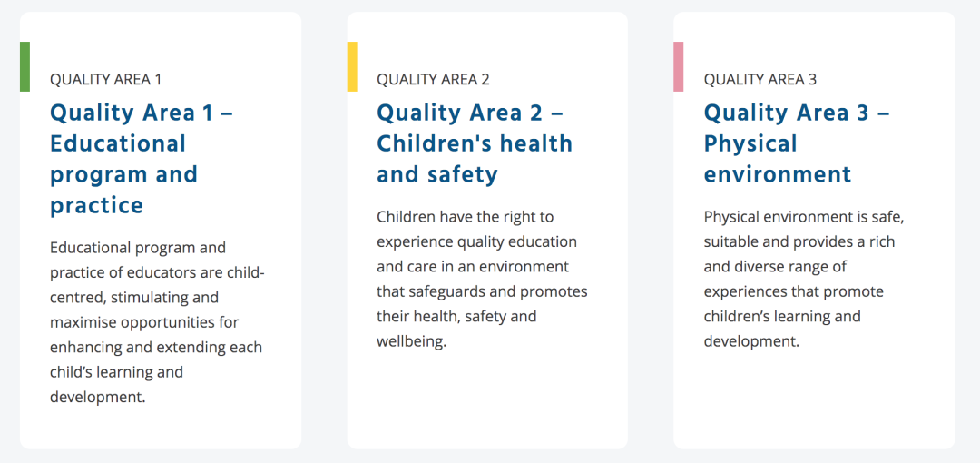
Task: Select the small QUALITY AREA 1 label
Action: pos(105,80)
